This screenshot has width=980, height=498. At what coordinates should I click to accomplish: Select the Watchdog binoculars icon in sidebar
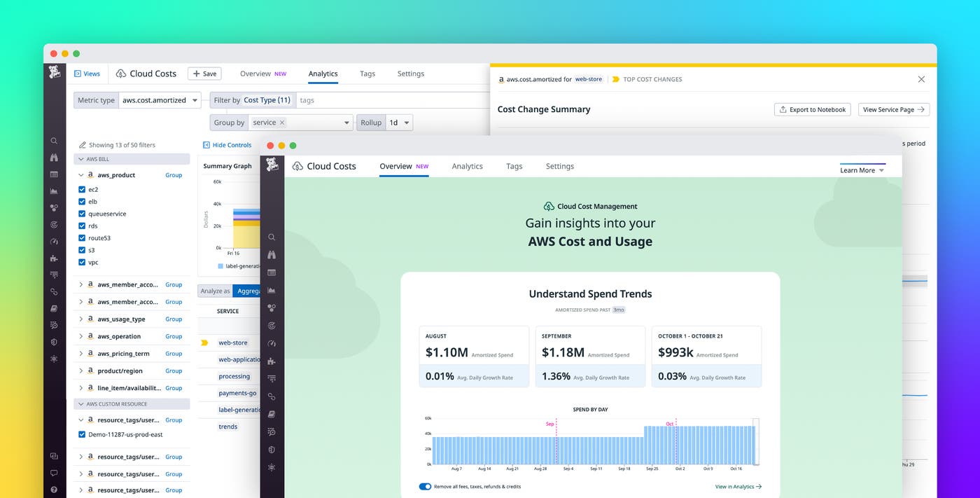coord(54,158)
